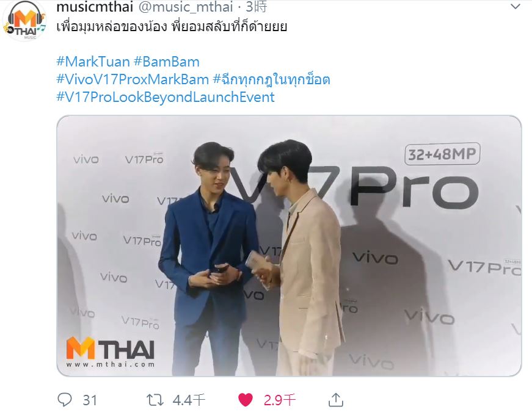This screenshot has width=532, height=415.
Task: Open the #ฉีกทุกกฎในทุกช็อต hashtag
Action: (x=271, y=80)
